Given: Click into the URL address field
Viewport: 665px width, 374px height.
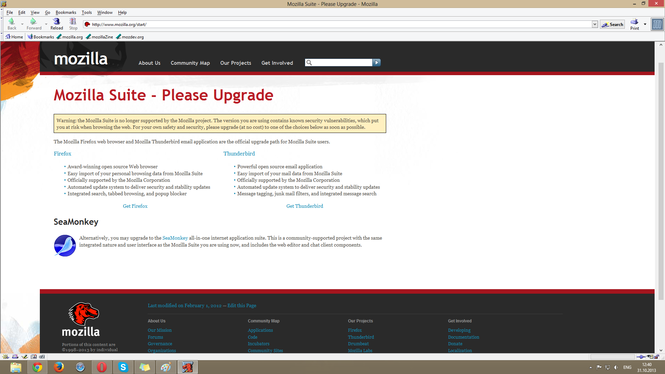Looking at the screenshot, I should coord(341,25).
